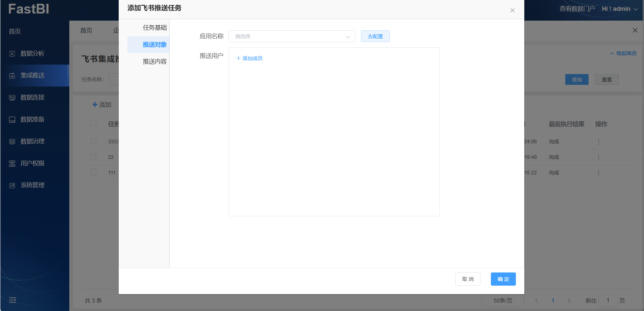Screen dimensions: 644x311
Task: Click the 添加成员 link
Action: 249,58
